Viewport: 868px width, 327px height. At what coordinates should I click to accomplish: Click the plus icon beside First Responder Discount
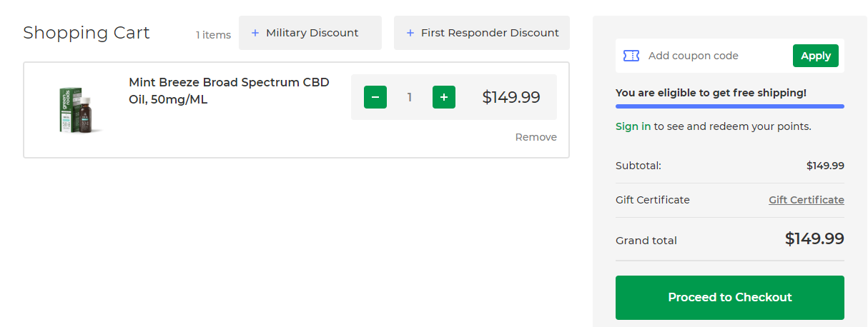[x=410, y=33]
